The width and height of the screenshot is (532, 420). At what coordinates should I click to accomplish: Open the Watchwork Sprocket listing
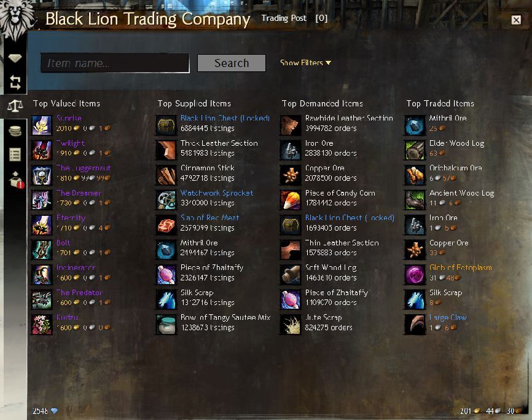(x=216, y=193)
